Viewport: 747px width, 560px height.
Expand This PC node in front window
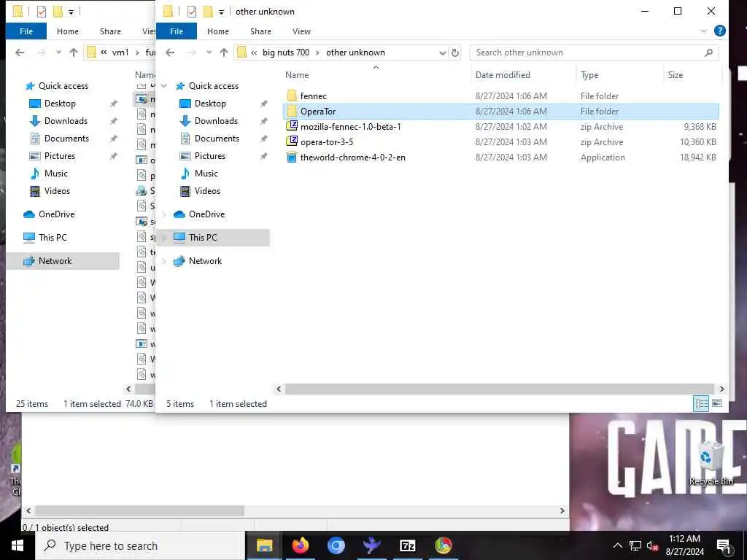(164, 237)
